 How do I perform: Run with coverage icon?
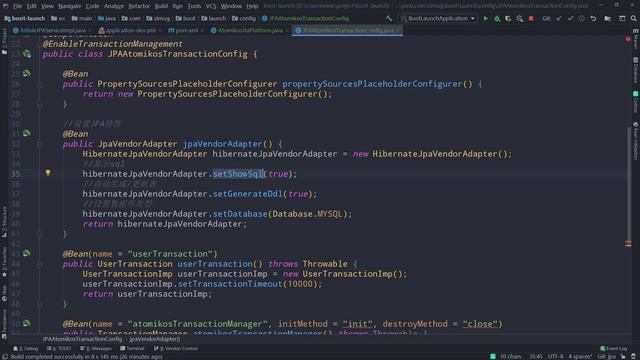(508, 18)
